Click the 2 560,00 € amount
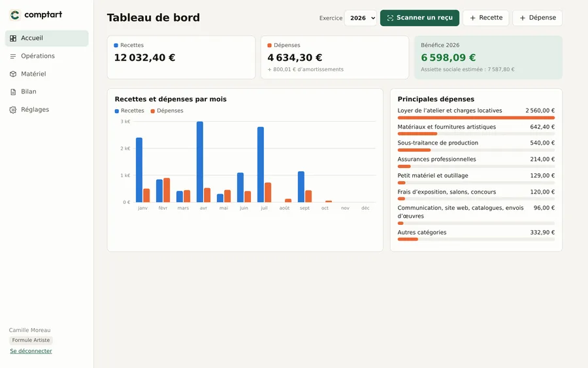588x368 pixels. tap(540, 110)
